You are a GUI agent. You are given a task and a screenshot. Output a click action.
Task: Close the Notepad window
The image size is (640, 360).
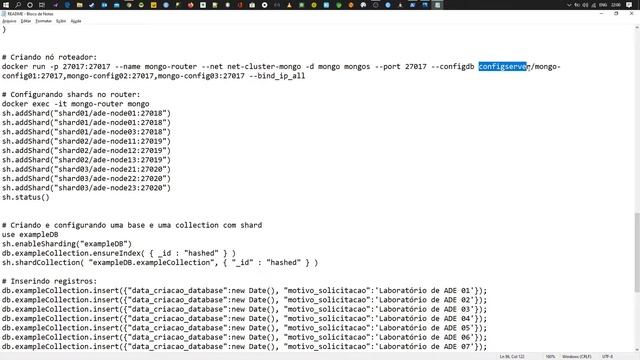pyautogui.click(x=631, y=13)
